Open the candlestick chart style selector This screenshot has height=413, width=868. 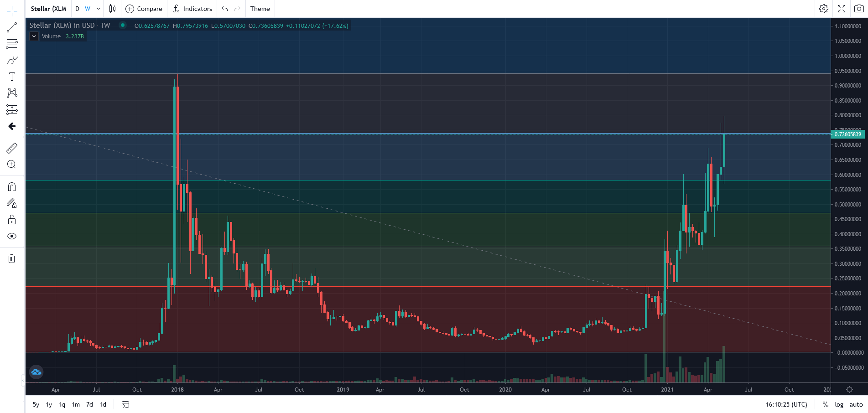(x=113, y=9)
